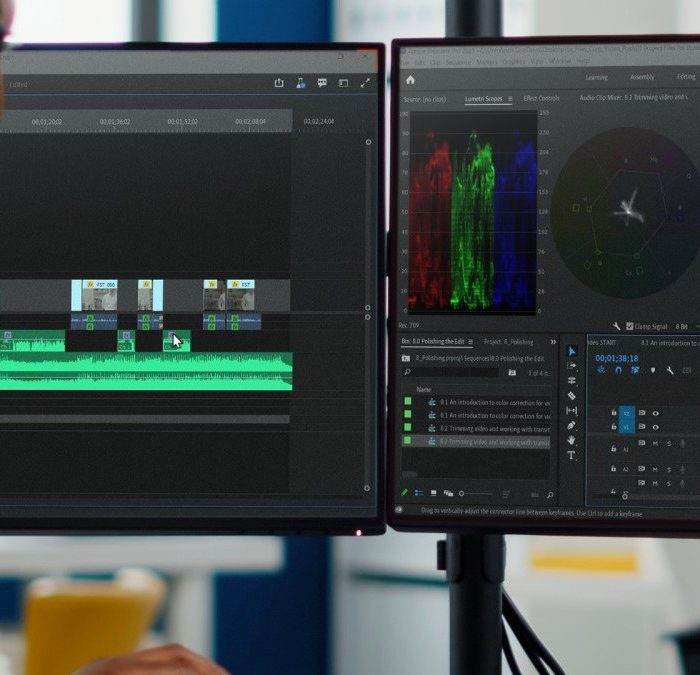Toggle the Clamp Signal checkbox
The width and height of the screenshot is (700, 675).
(629, 326)
